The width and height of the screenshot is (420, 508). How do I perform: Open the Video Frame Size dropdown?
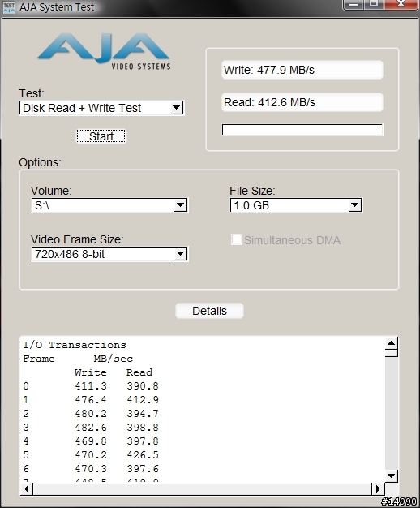tap(109, 254)
